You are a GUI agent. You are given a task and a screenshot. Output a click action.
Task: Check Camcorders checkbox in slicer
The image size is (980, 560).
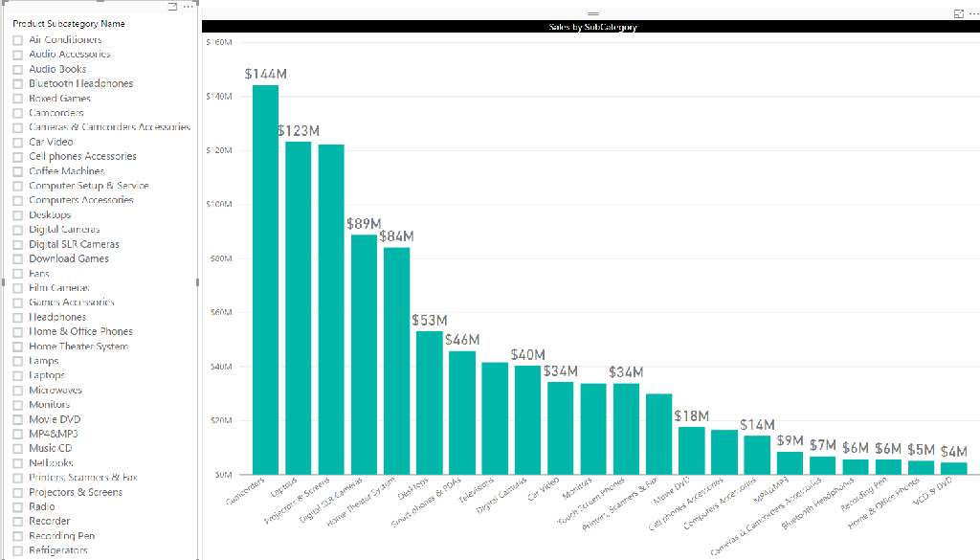[17, 113]
